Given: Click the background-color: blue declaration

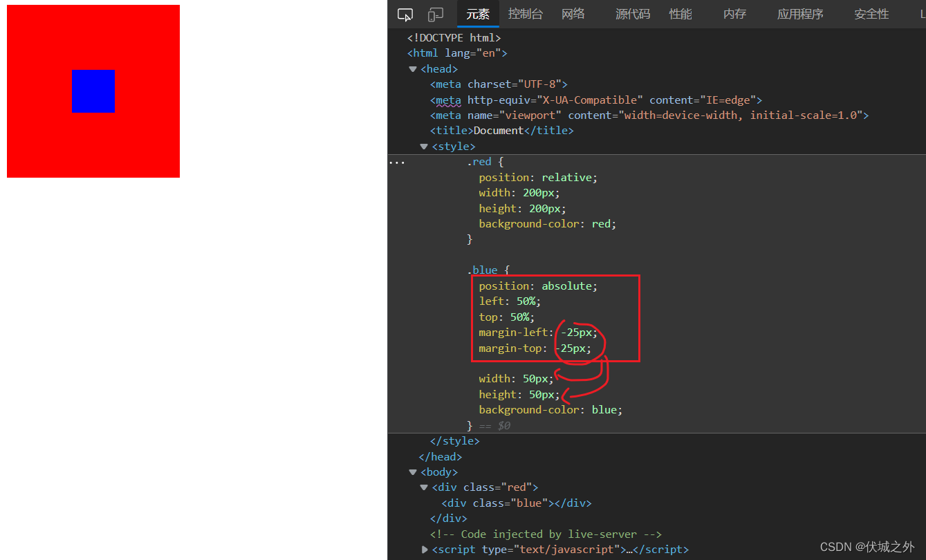Looking at the screenshot, I should [x=550, y=410].
